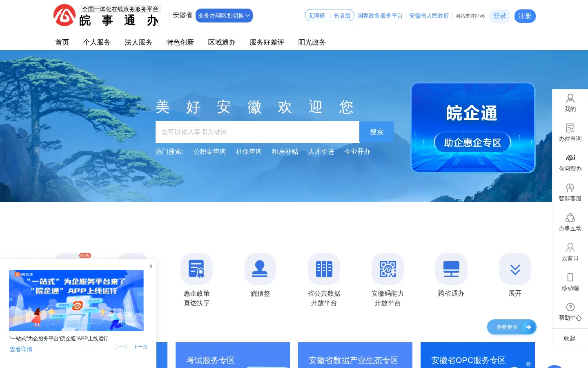Open 区域通办 menu
The width and height of the screenshot is (588, 368).
[222, 42]
